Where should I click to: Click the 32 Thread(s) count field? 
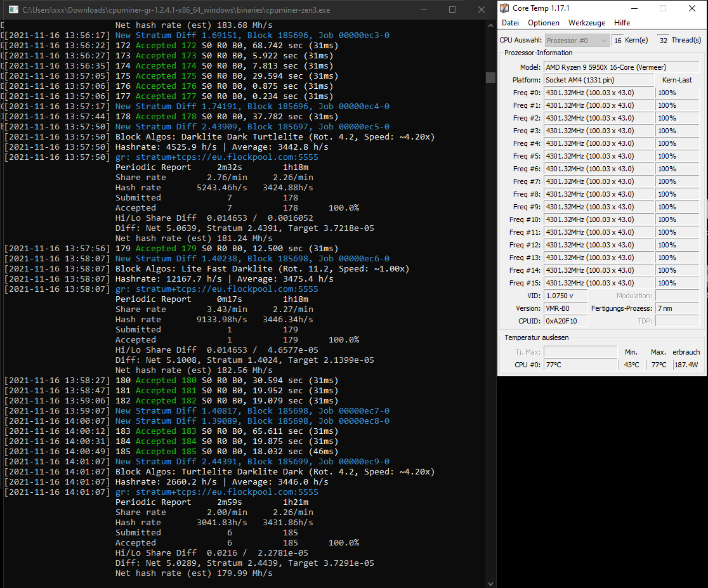[663, 41]
